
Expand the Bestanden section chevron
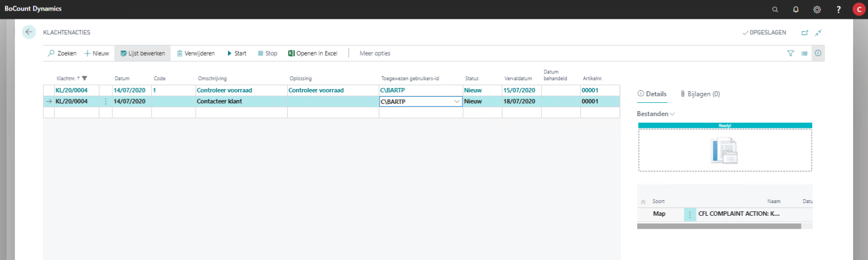tap(672, 114)
